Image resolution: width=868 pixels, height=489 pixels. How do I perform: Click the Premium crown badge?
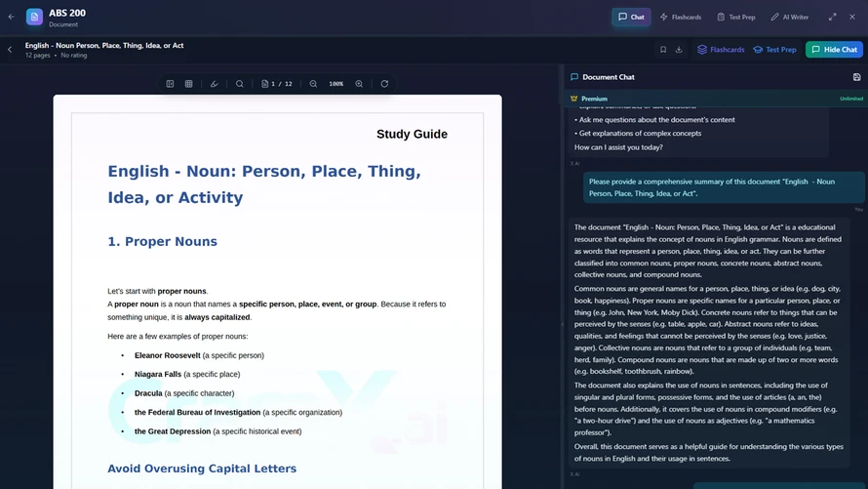tap(589, 99)
